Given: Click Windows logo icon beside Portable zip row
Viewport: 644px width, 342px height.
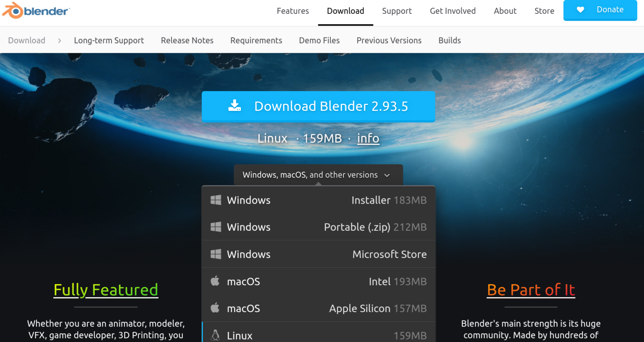Looking at the screenshot, I should (216, 227).
